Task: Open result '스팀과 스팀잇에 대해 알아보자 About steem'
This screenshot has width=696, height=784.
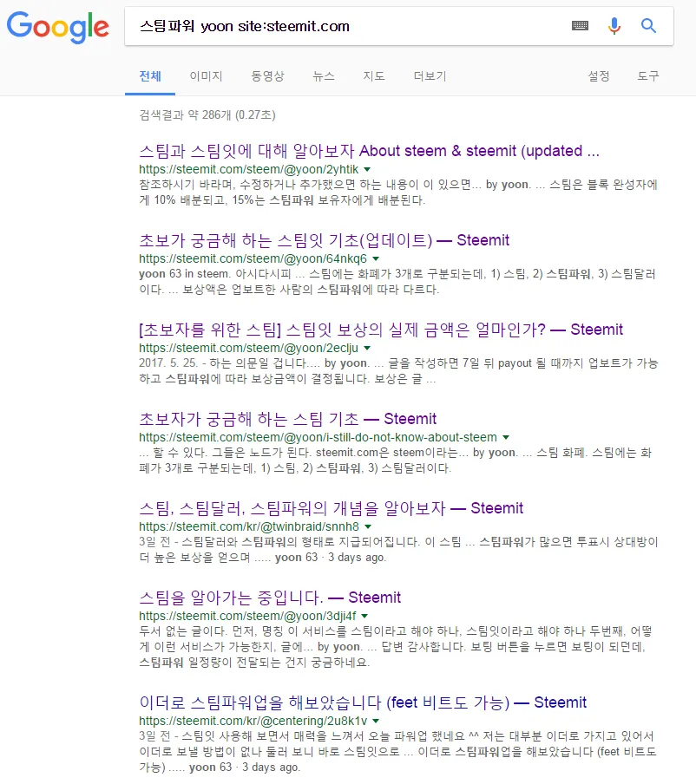Action: point(370,151)
